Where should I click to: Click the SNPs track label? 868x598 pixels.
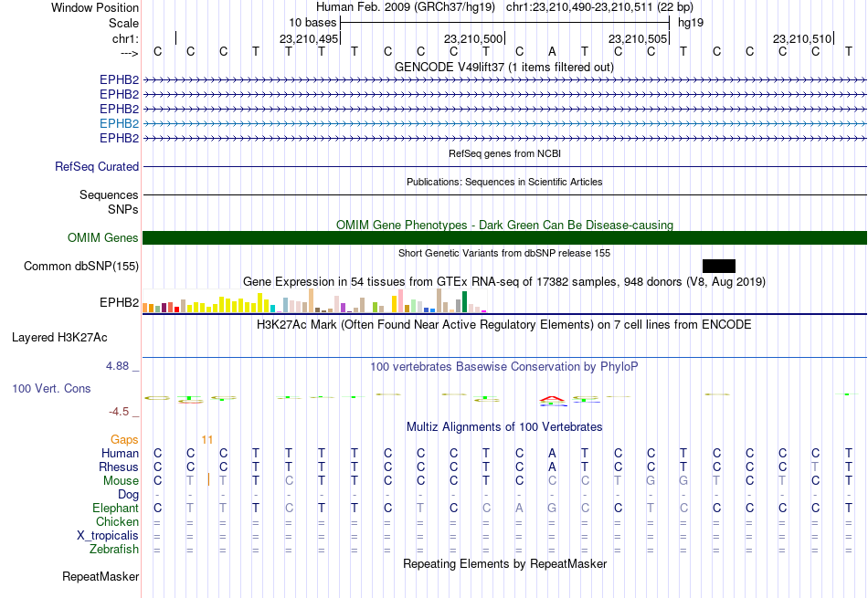point(123,210)
